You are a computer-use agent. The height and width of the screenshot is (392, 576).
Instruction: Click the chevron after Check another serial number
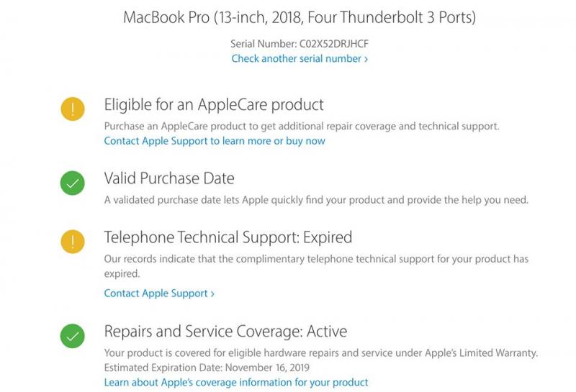coord(366,60)
